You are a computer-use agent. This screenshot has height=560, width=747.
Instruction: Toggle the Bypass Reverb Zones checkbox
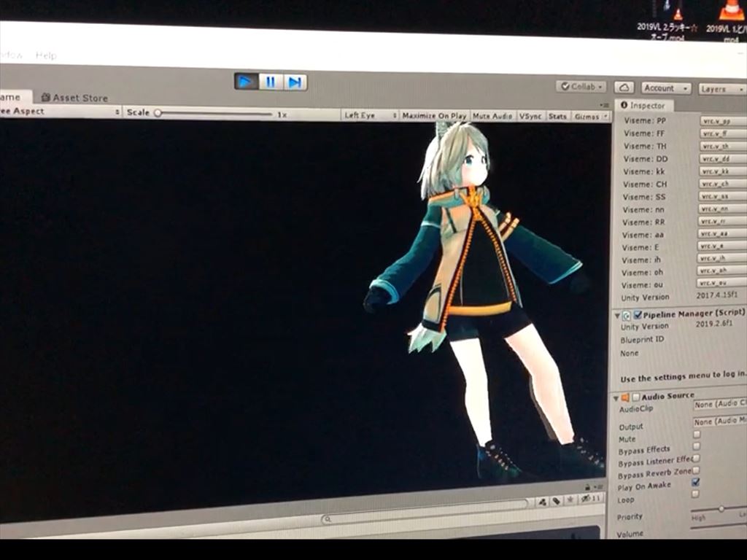(x=696, y=470)
